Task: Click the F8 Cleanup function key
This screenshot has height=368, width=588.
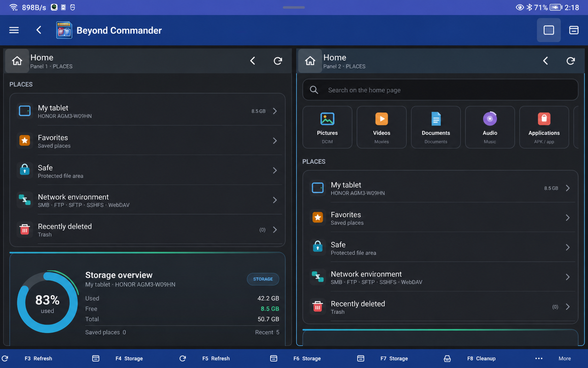Action: pos(481,358)
